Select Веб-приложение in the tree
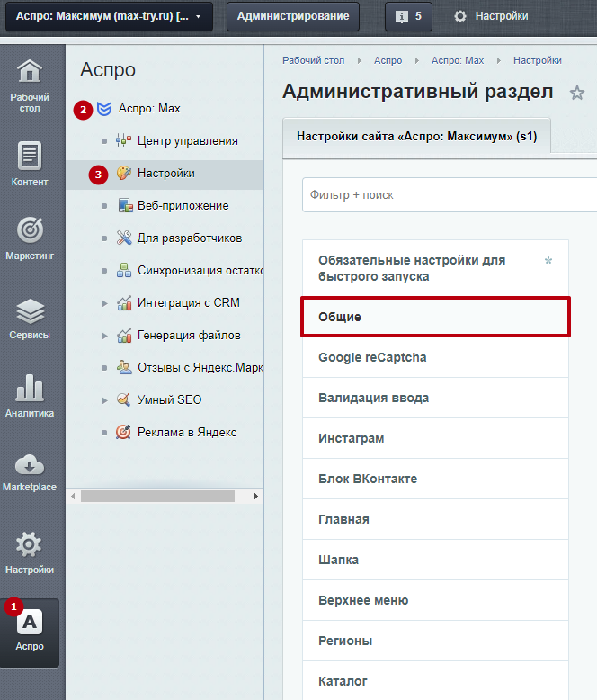The image size is (597, 700). point(183,206)
